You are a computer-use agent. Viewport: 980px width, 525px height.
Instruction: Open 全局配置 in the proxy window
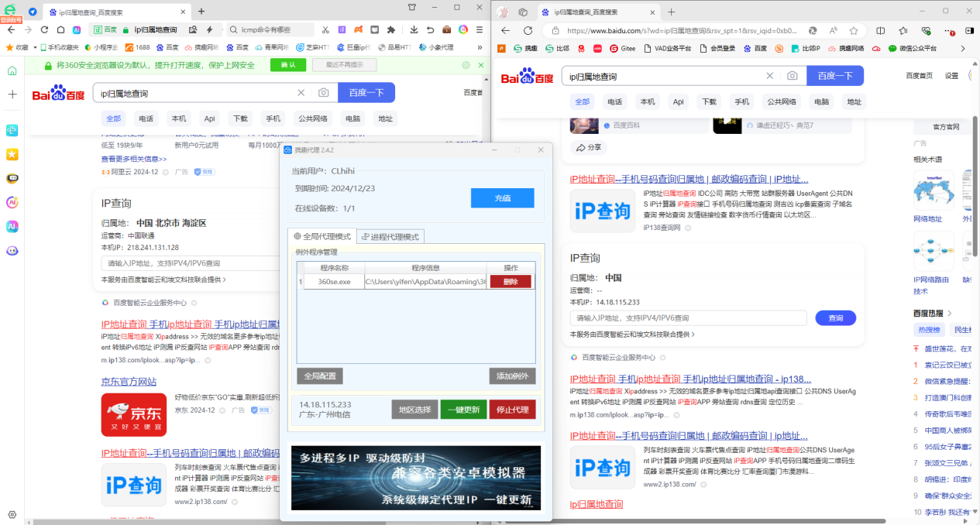coord(319,376)
